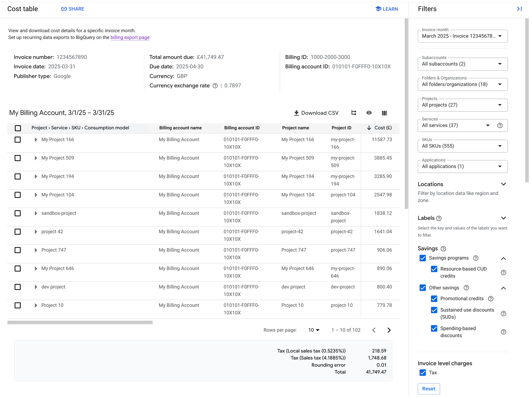Screen dimensions: 532x398
Task: Click the Download CSV icon
Action: tap(296, 113)
